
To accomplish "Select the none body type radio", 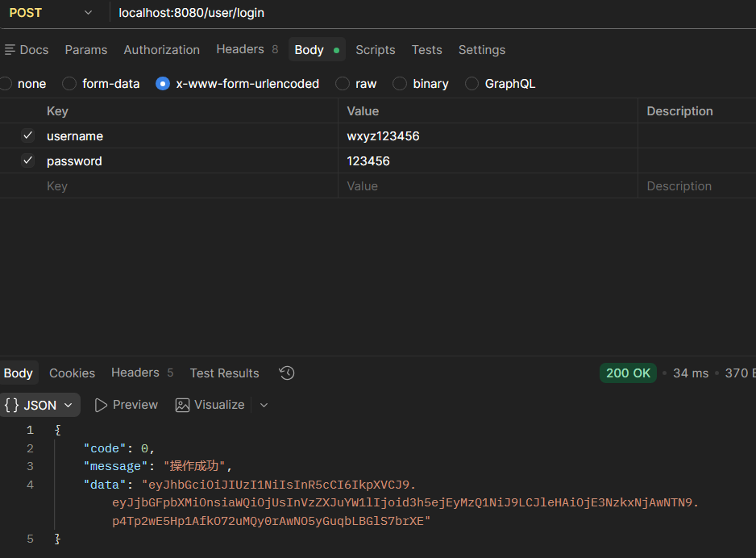I will pyautogui.click(x=6, y=83).
